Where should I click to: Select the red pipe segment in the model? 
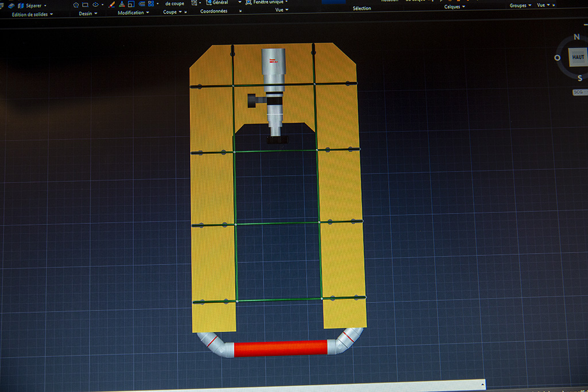(280, 348)
